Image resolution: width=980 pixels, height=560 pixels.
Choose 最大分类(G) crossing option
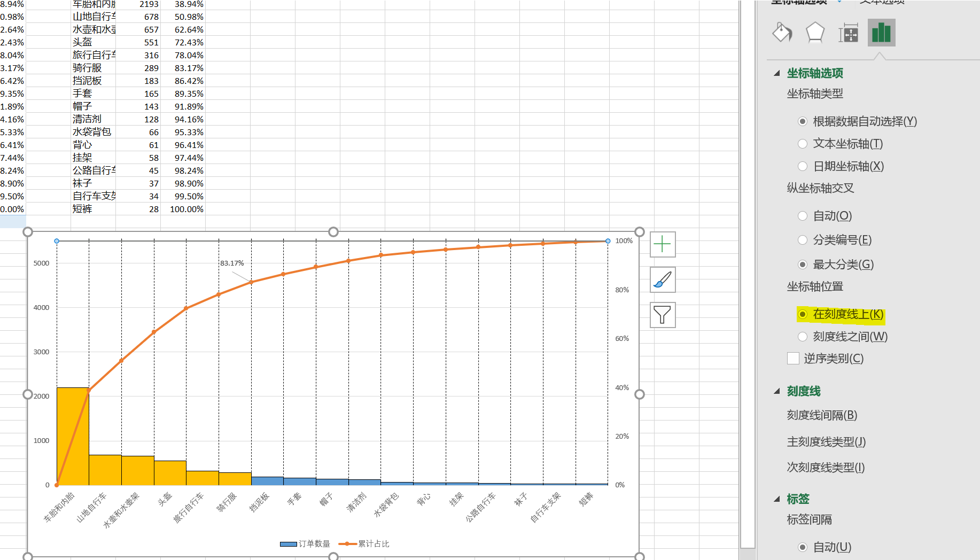(836, 265)
